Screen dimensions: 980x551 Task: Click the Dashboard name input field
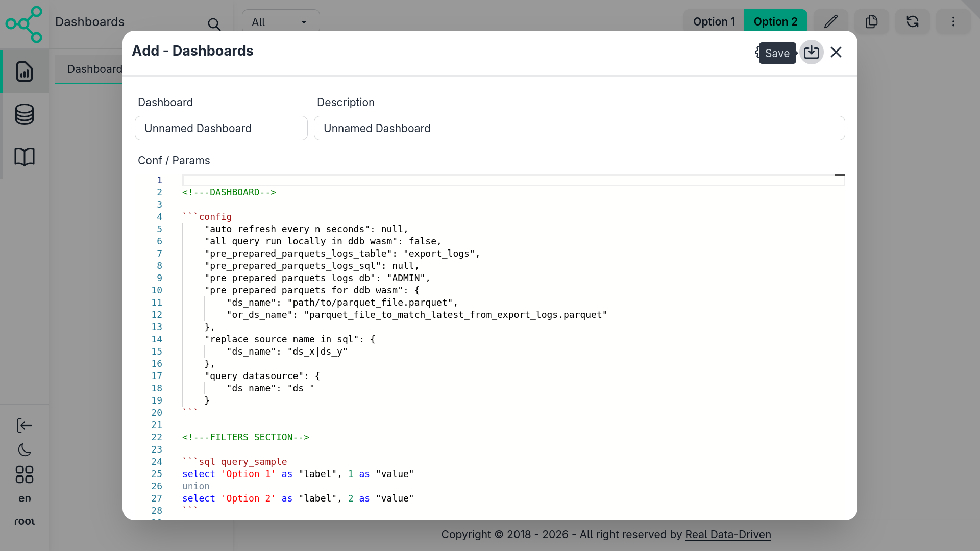tap(221, 128)
